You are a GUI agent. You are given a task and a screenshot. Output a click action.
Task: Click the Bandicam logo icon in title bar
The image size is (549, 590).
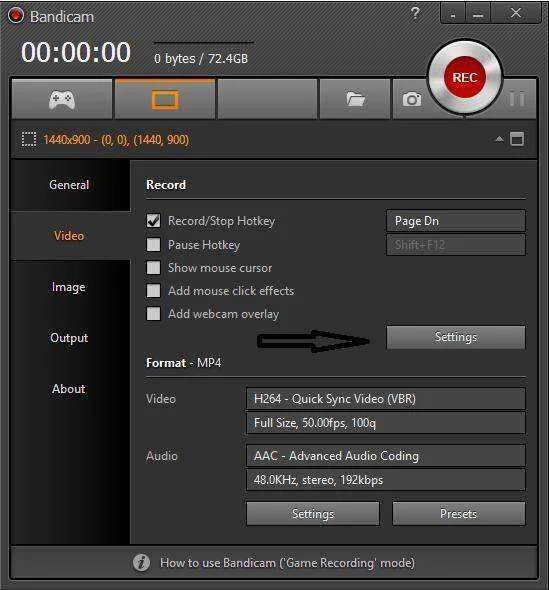tap(15, 16)
